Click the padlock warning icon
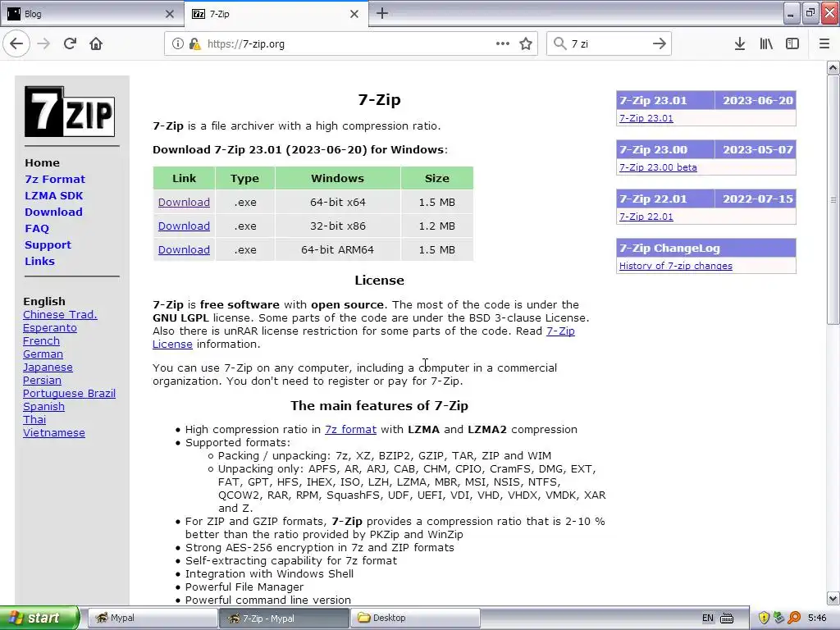 pos(194,44)
